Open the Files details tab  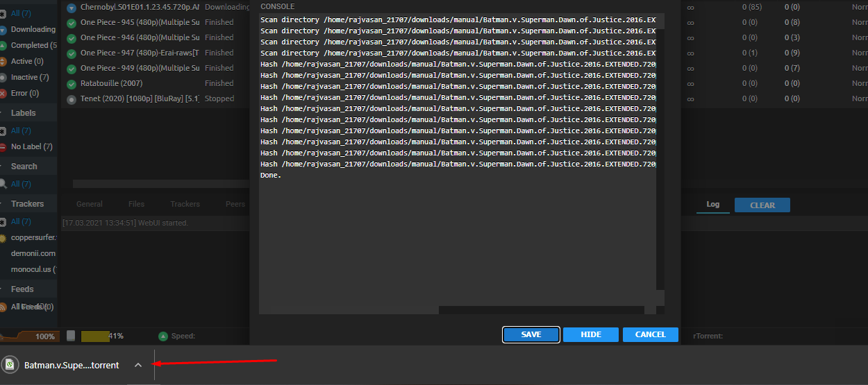[x=136, y=205]
